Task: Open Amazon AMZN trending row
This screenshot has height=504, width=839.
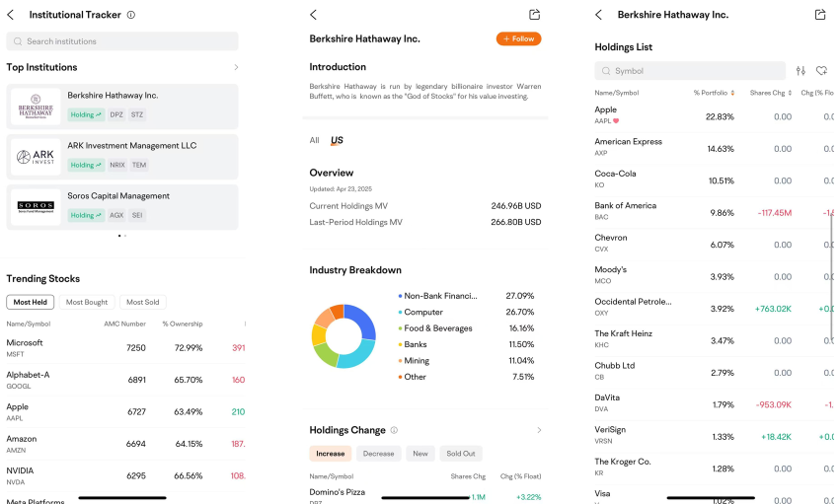Action: 125,444
